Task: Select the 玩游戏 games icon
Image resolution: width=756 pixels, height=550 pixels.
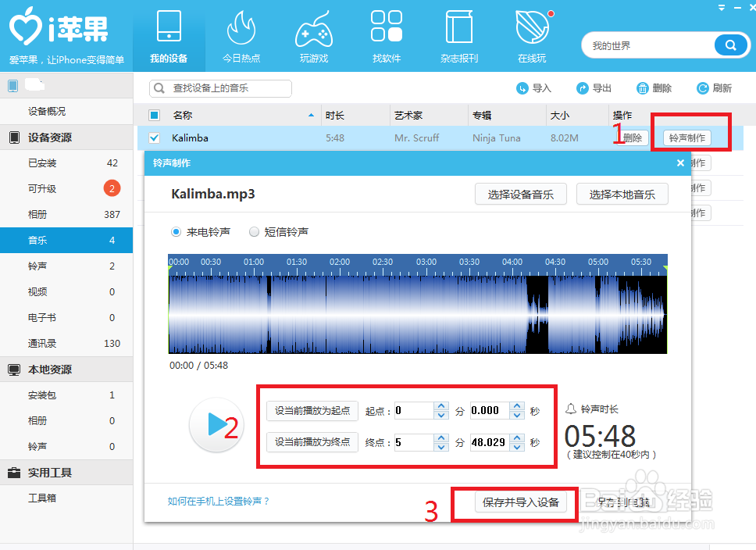Action: tap(314, 35)
